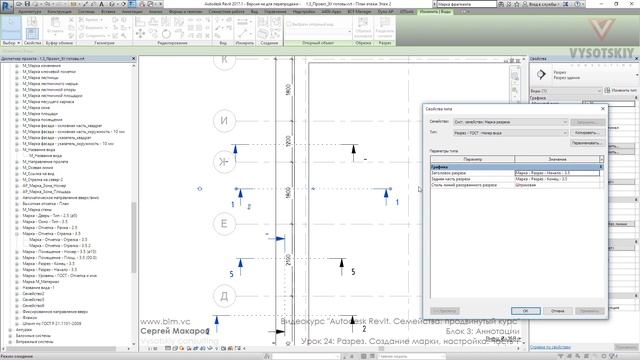Open the Тип dropdown in type properties dialog
The width and height of the screenshot is (640, 360).
click(565, 133)
